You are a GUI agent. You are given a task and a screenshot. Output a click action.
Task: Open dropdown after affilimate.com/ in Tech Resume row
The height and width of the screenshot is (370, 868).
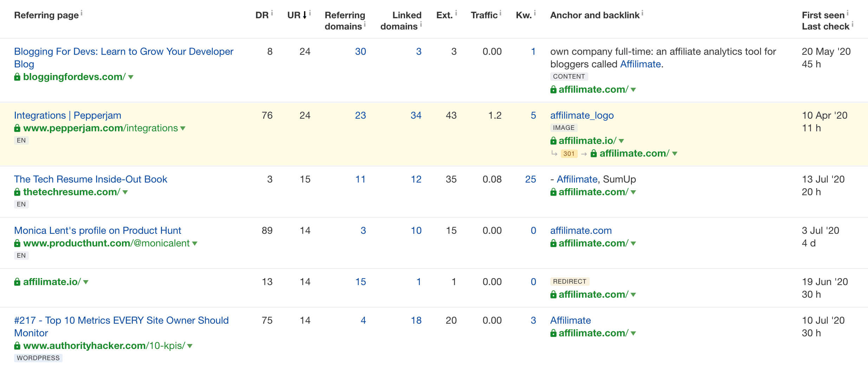click(x=633, y=192)
